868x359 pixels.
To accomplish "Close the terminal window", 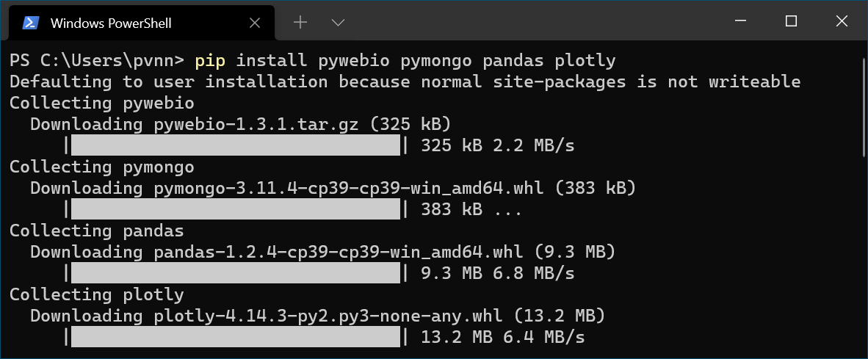I will [x=842, y=21].
